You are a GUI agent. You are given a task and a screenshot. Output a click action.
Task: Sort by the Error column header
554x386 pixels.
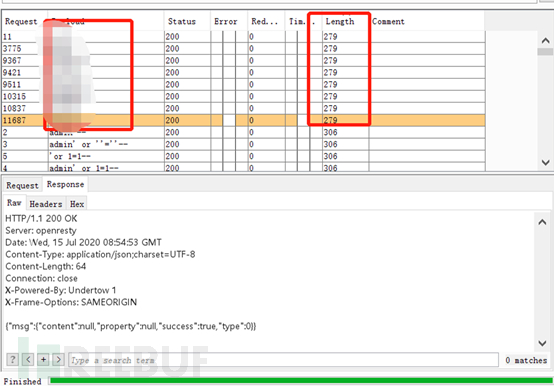229,21
